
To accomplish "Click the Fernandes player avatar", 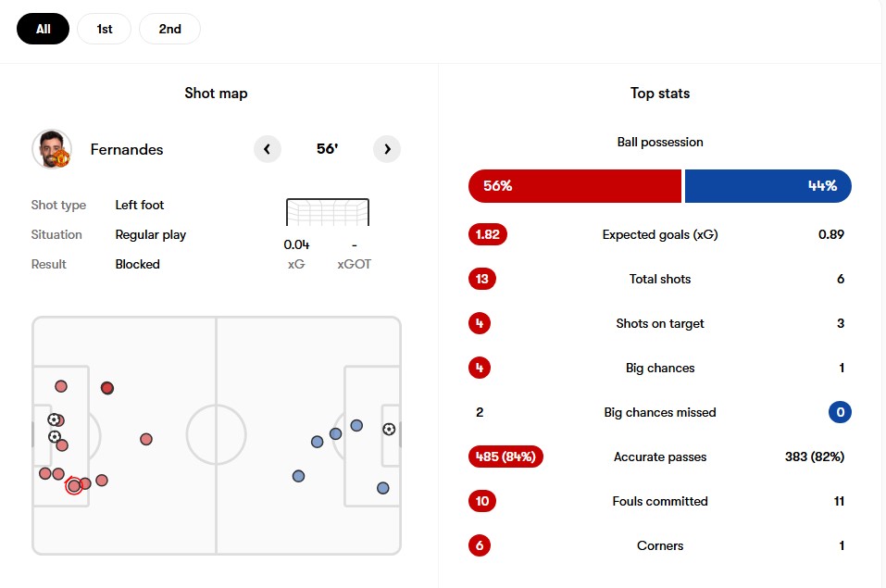I will click(x=52, y=149).
